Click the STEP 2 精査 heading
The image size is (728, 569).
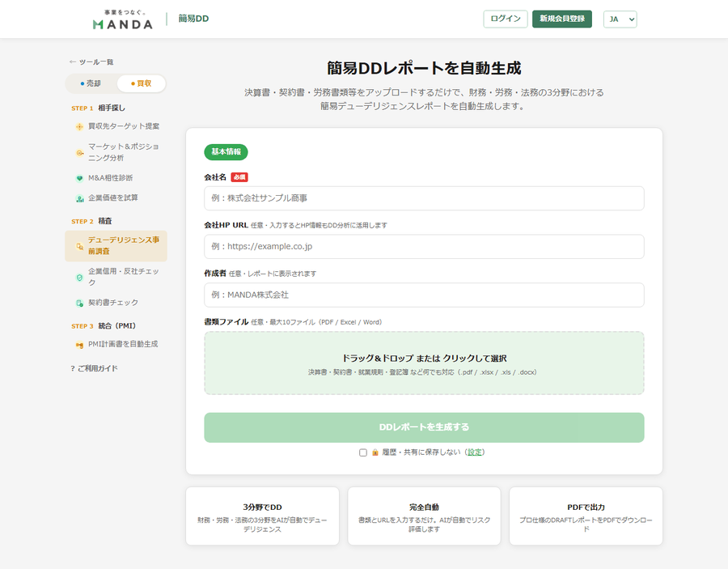pos(91,222)
